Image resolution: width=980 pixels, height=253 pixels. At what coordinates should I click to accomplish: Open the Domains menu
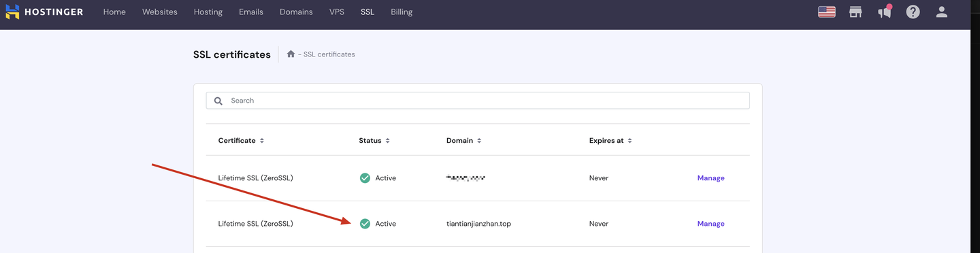(296, 12)
